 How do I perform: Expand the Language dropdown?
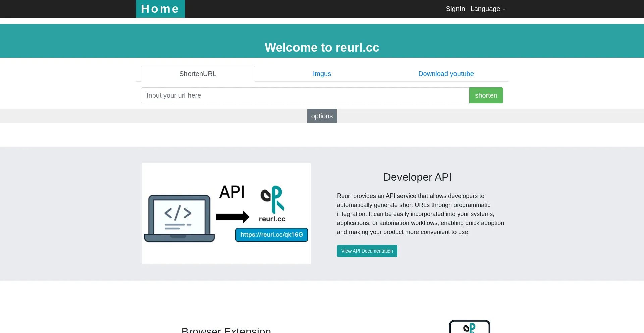click(x=488, y=9)
